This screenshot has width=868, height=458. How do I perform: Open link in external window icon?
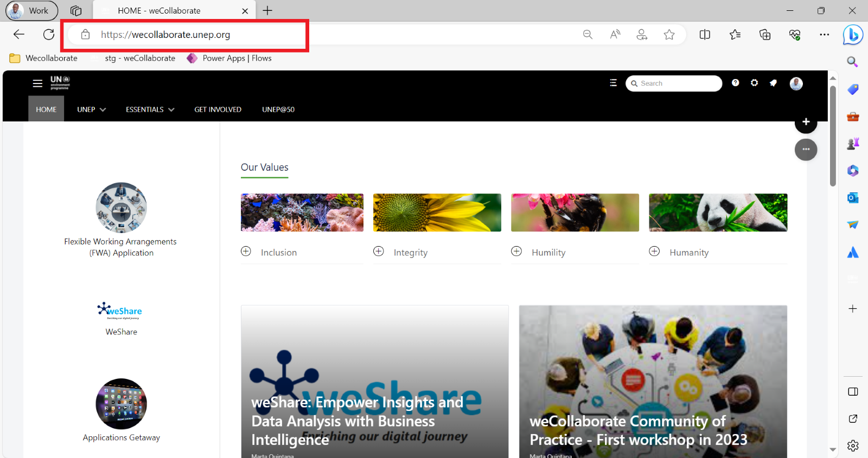point(853,418)
